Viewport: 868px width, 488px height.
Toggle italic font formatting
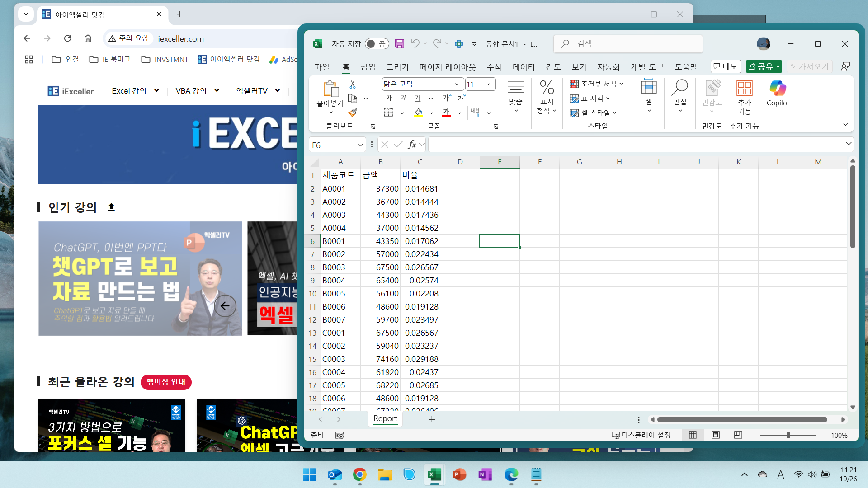[403, 98]
